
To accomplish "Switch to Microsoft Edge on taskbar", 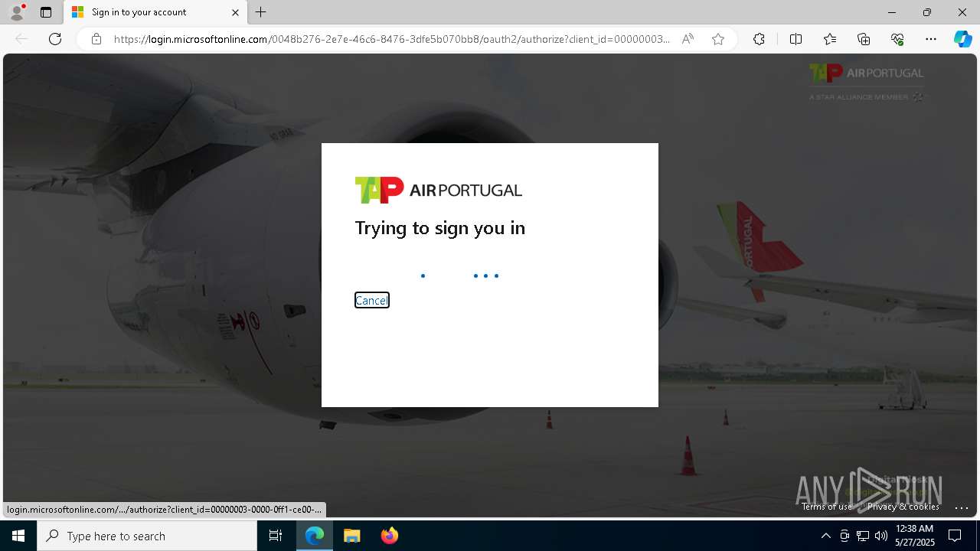I will (315, 536).
